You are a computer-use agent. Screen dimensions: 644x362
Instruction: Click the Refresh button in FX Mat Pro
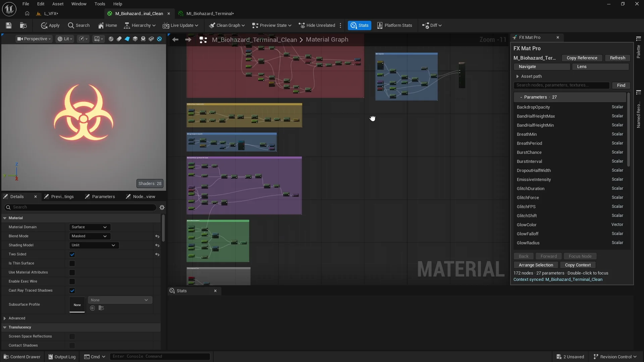point(618,58)
